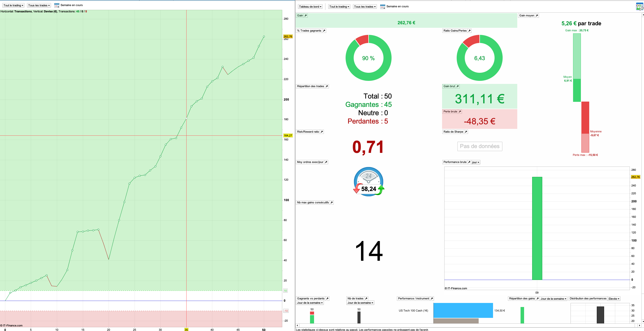Expand Elevée dropdown for Distribution des performances
The image size is (644, 331).
[x=614, y=299]
